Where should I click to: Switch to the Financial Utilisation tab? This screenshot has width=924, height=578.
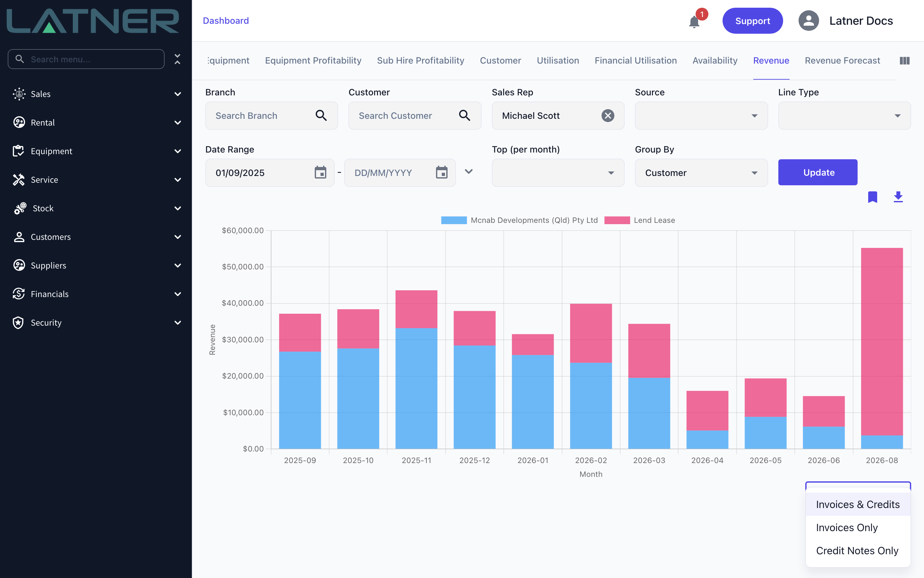(x=636, y=60)
